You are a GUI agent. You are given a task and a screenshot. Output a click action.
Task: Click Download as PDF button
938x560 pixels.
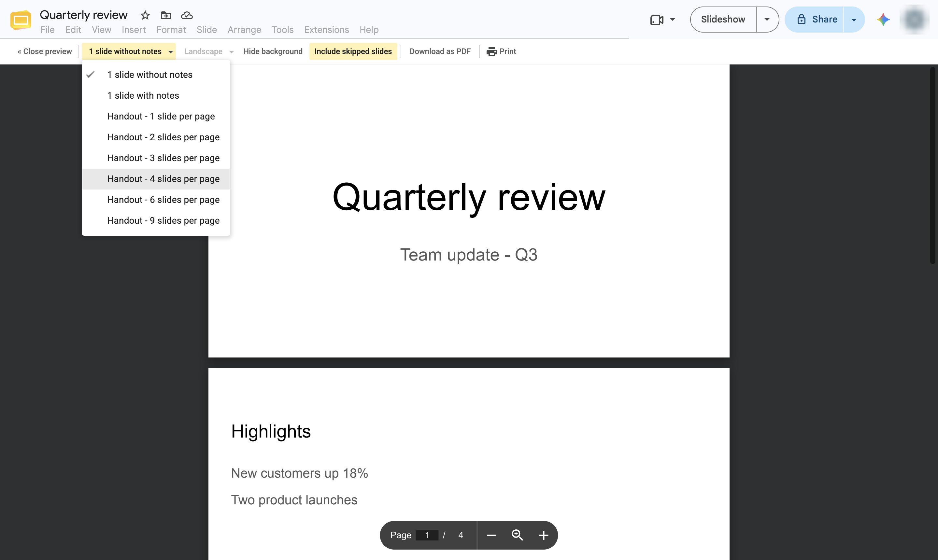coord(440,51)
